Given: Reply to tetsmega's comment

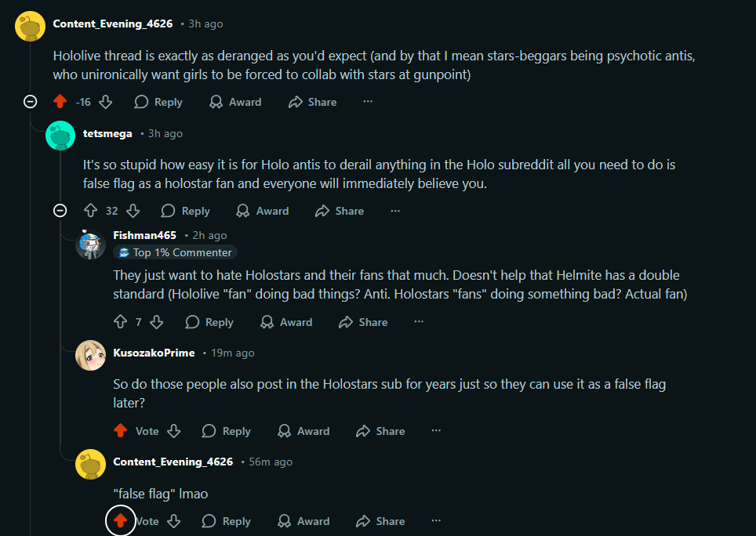Looking at the screenshot, I should tap(186, 211).
